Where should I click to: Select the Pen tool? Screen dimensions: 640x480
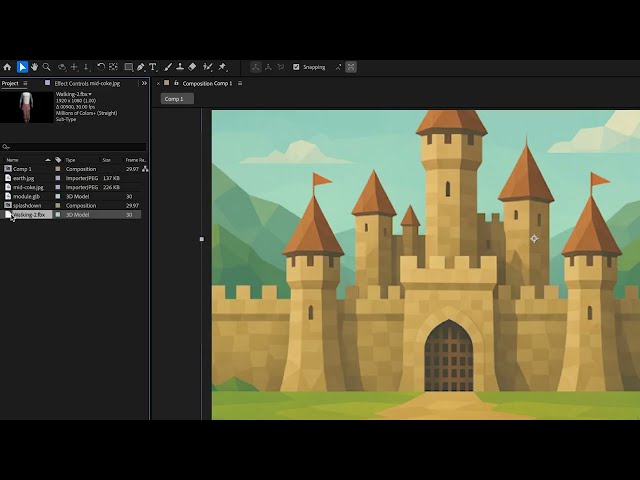pyautogui.click(x=141, y=67)
